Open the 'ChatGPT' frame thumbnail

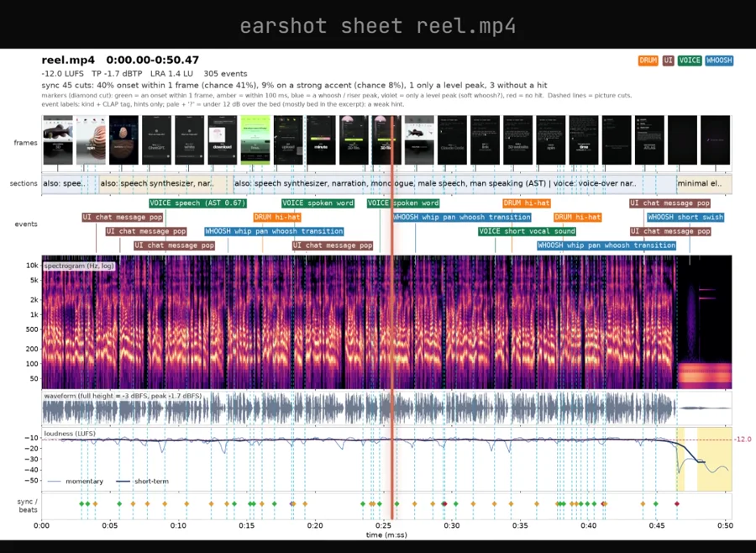(156, 140)
